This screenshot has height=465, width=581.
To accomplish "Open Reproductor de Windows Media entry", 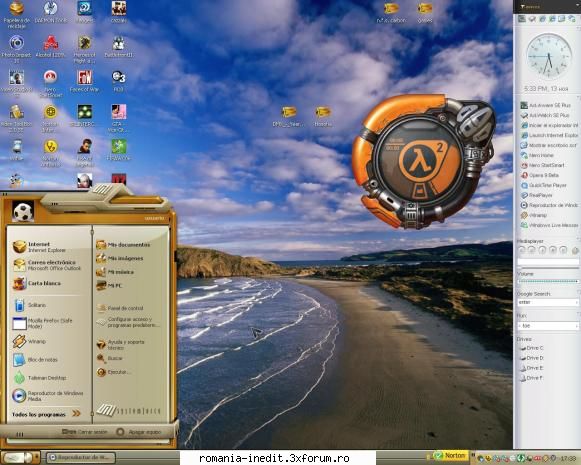I will 48,396.
